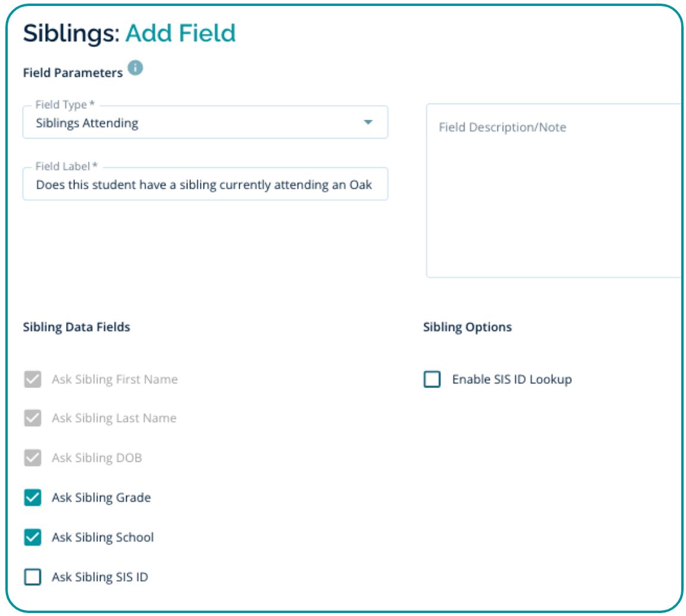
Task: Click the "Sibling Options" section heading
Action: tap(467, 327)
